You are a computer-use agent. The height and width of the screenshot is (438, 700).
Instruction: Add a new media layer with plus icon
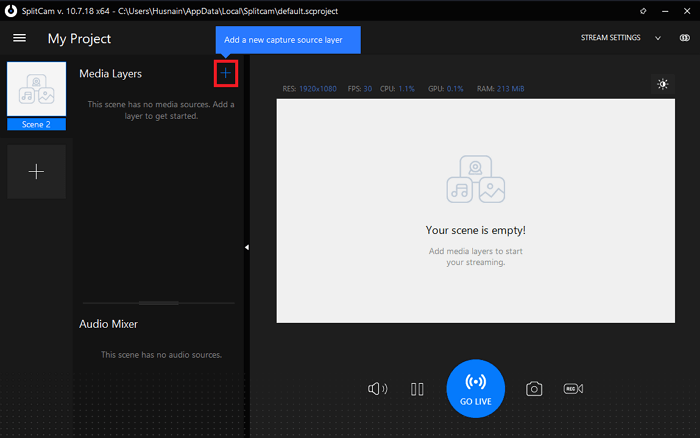coord(225,73)
